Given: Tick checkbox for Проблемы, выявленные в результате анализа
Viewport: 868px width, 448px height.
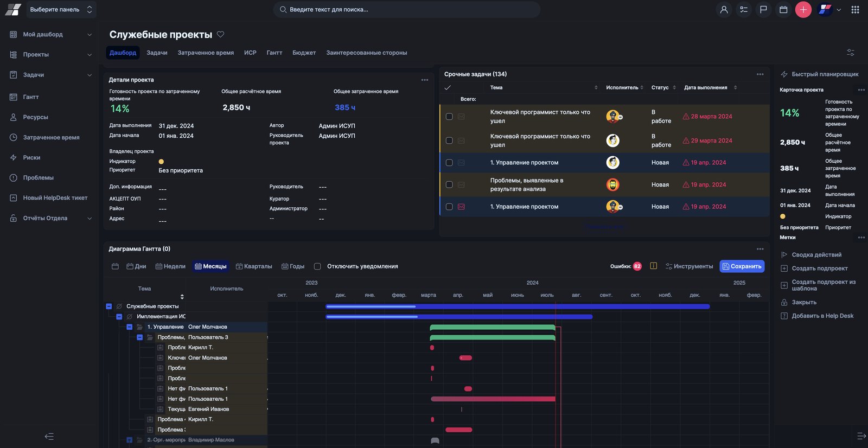Looking at the screenshot, I should tap(449, 184).
